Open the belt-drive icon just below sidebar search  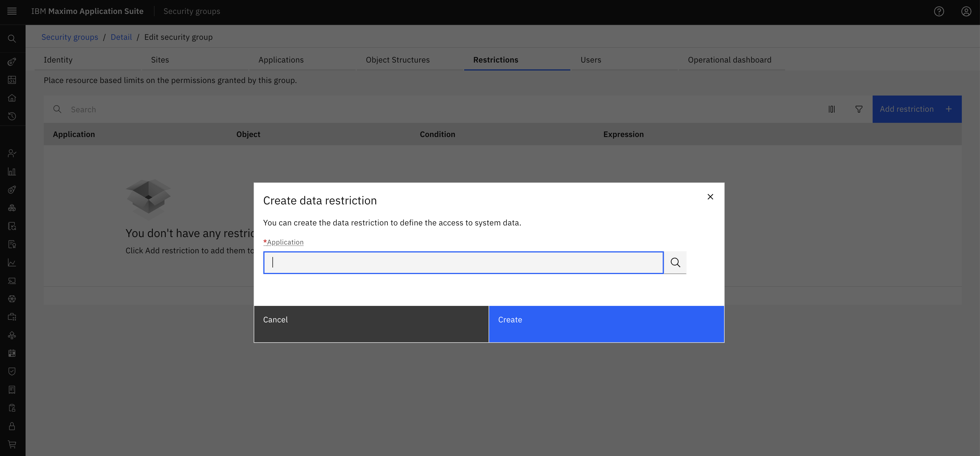coord(12,62)
